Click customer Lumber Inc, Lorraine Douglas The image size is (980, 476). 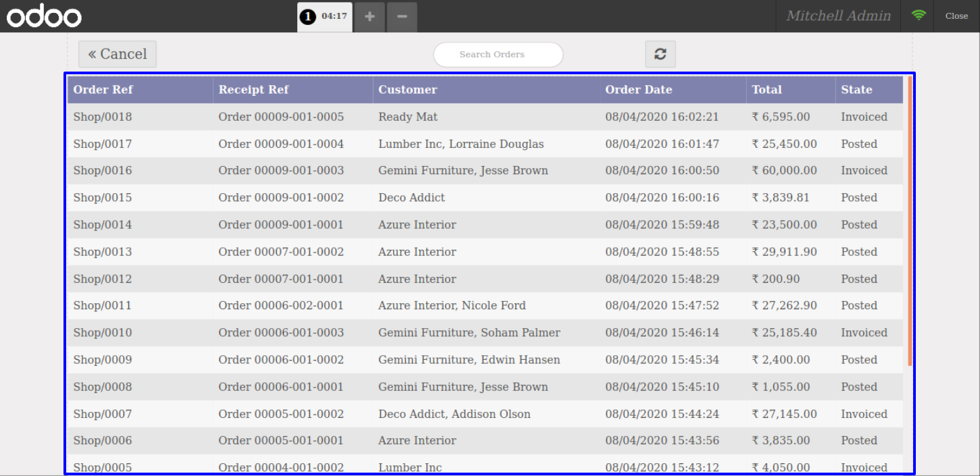point(461,144)
